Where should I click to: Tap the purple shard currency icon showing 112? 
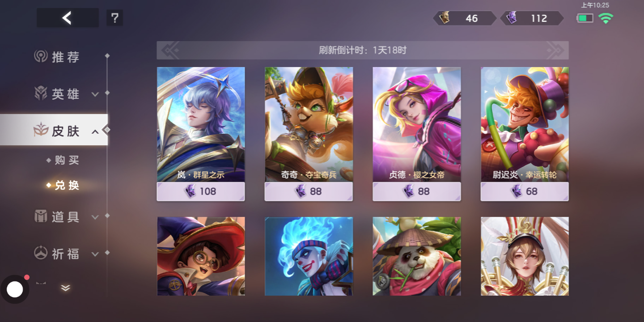point(512,18)
